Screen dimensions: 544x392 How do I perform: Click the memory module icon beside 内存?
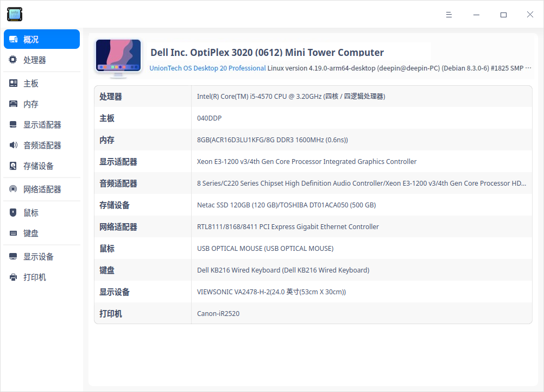coord(13,104)
